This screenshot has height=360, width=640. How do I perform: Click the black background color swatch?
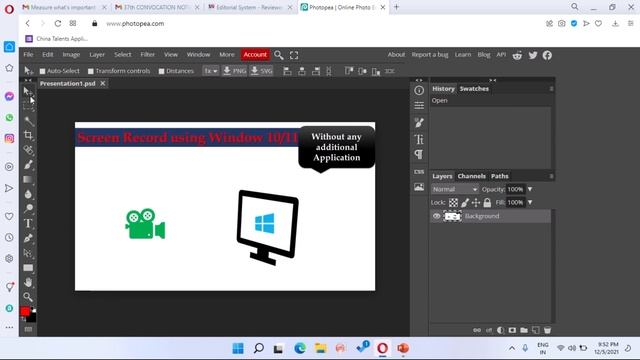[32, 318]
